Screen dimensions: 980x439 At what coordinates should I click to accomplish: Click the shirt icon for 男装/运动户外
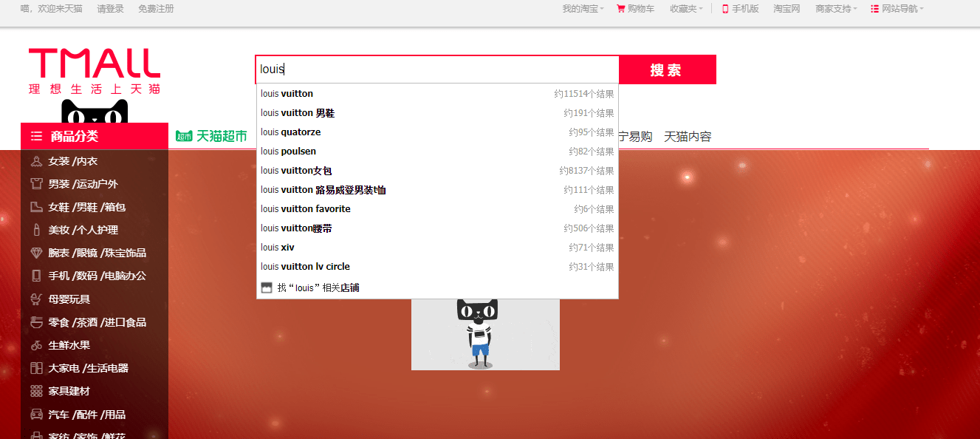pos(36,184)
